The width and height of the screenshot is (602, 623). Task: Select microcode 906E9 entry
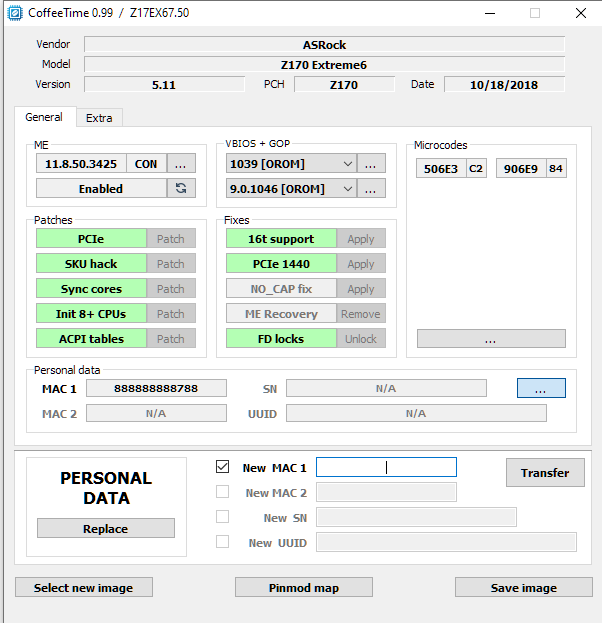521,168
